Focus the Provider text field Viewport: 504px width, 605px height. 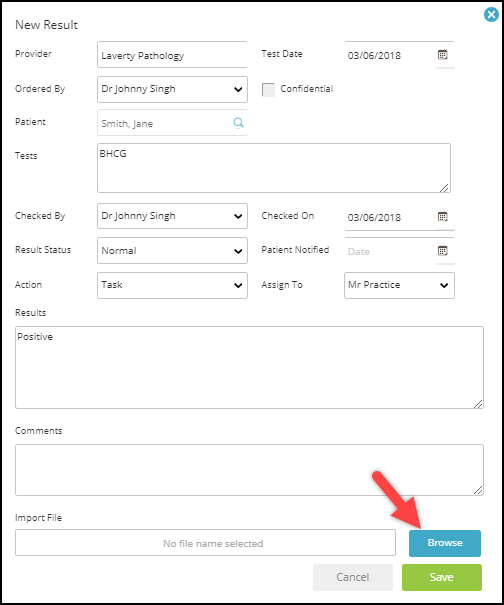(173, 55)
